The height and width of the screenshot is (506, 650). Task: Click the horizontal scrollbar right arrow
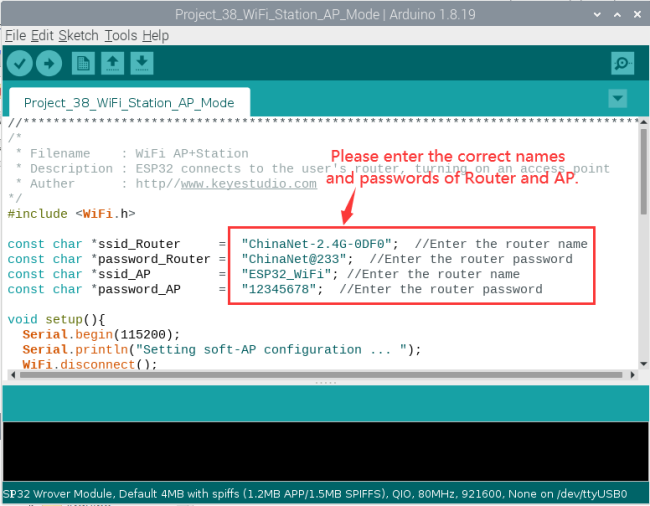pos(632,375)
